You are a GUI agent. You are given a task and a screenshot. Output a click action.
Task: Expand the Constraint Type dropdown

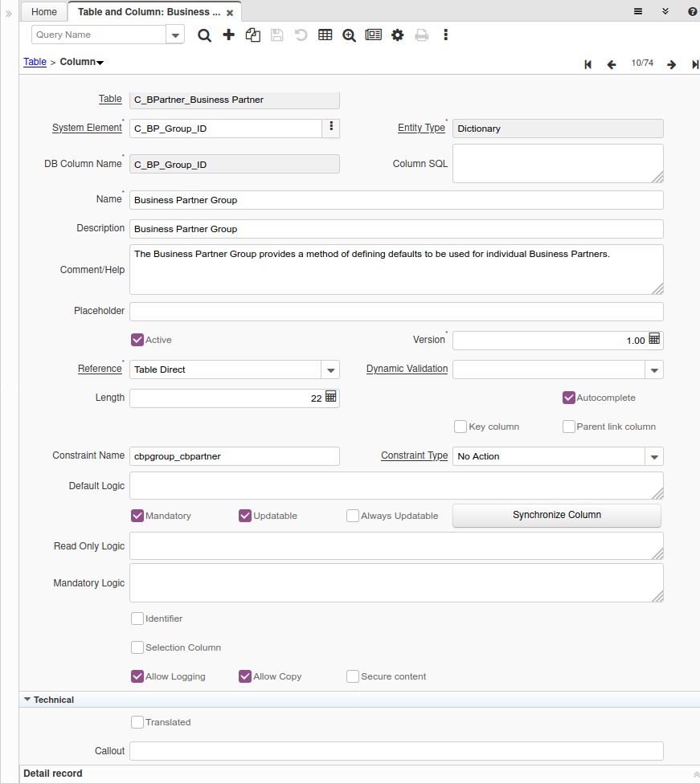(654, 456)
